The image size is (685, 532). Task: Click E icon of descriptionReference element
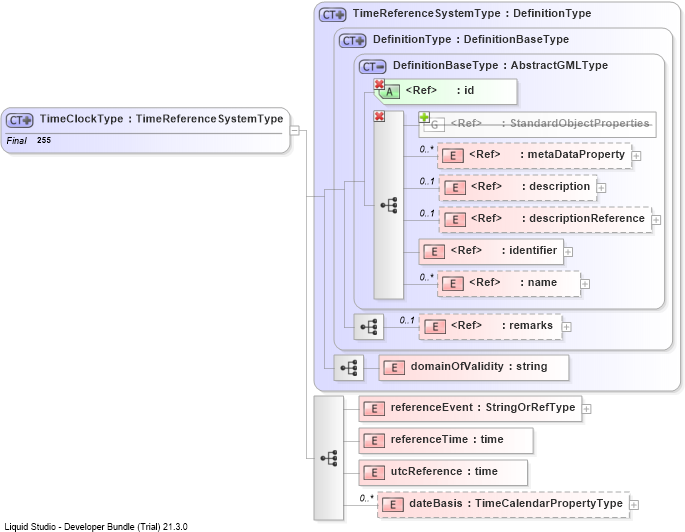tap(455, 219)
